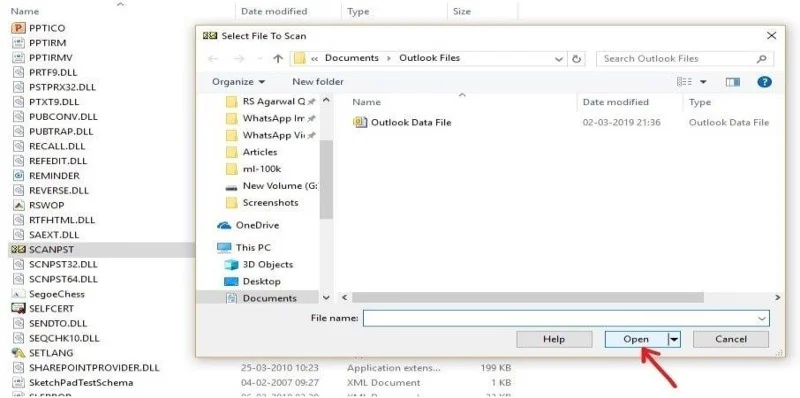Click the breadcrumb overflow chevrons

click(314, 59)
